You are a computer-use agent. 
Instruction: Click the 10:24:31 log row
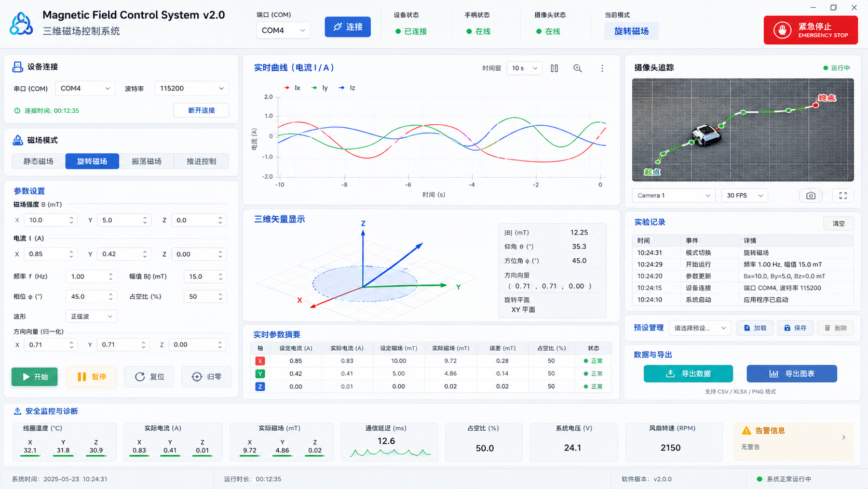(x=743, y=253)
